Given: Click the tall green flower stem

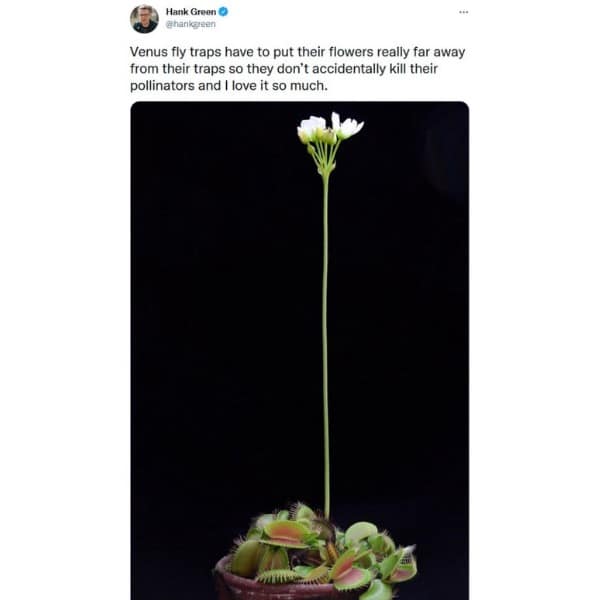Looking at the screenshot, I should click(x=326, y=330).
